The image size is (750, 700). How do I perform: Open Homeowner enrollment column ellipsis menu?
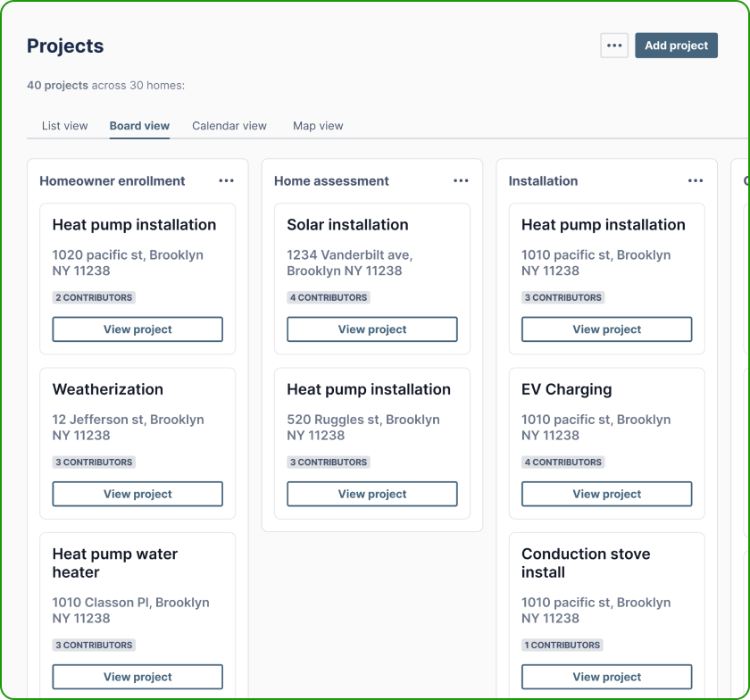click(226, 180)
